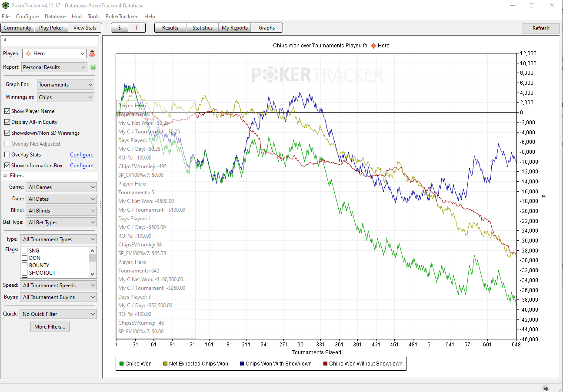Select the $ cash games button

pos(120,28)
